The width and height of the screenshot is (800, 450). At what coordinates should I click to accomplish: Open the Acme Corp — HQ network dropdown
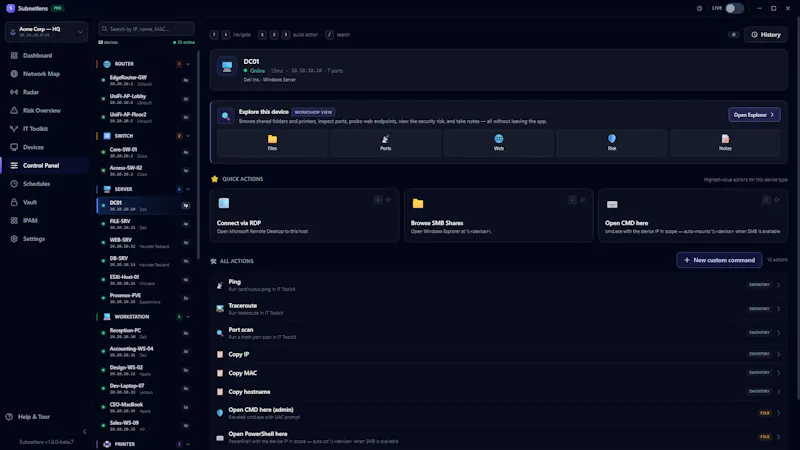click(x=46, y=32)
